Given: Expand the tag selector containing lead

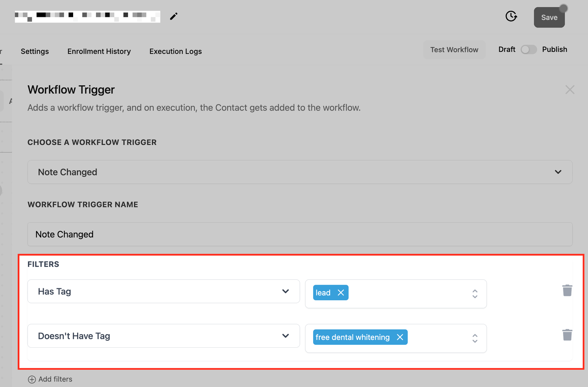Looking at the screenshot, I should (x=474, y=294).
